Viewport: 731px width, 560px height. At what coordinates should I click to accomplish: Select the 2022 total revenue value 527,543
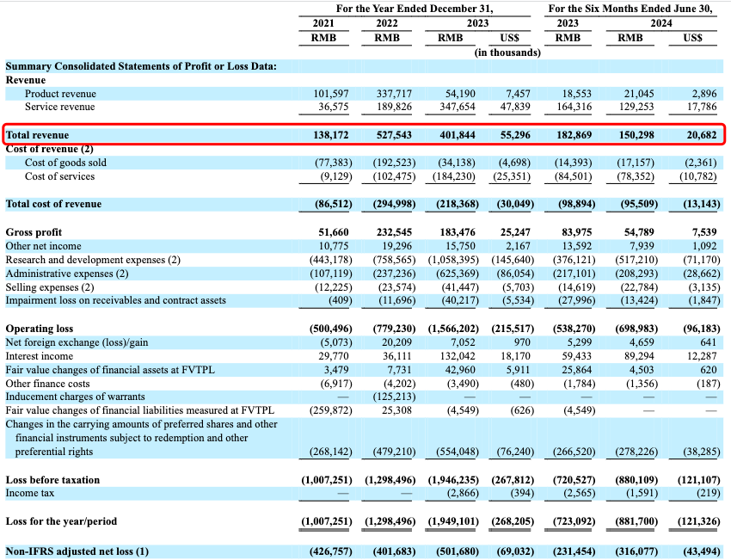pos(394,135)
